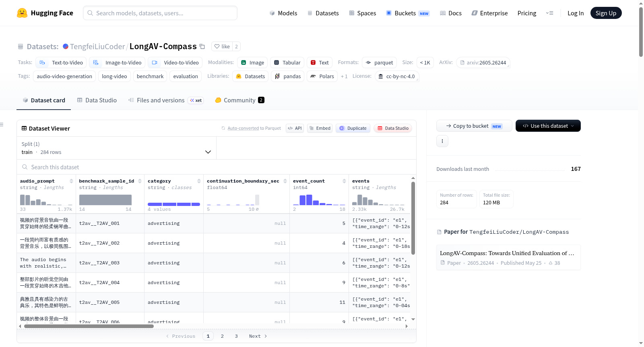Sort the category column
Image resolution: width=644 pixels, height=347 pixels.
click(199, 181)
